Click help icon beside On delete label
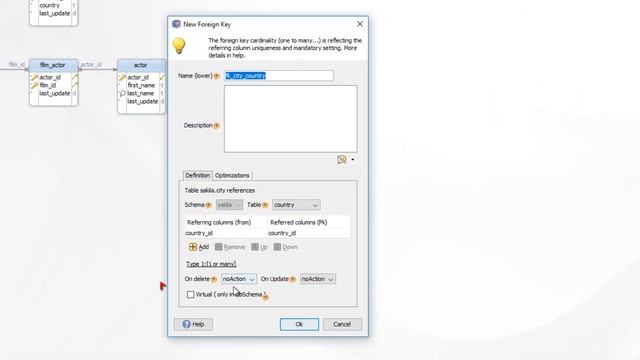 pos(214,280)
